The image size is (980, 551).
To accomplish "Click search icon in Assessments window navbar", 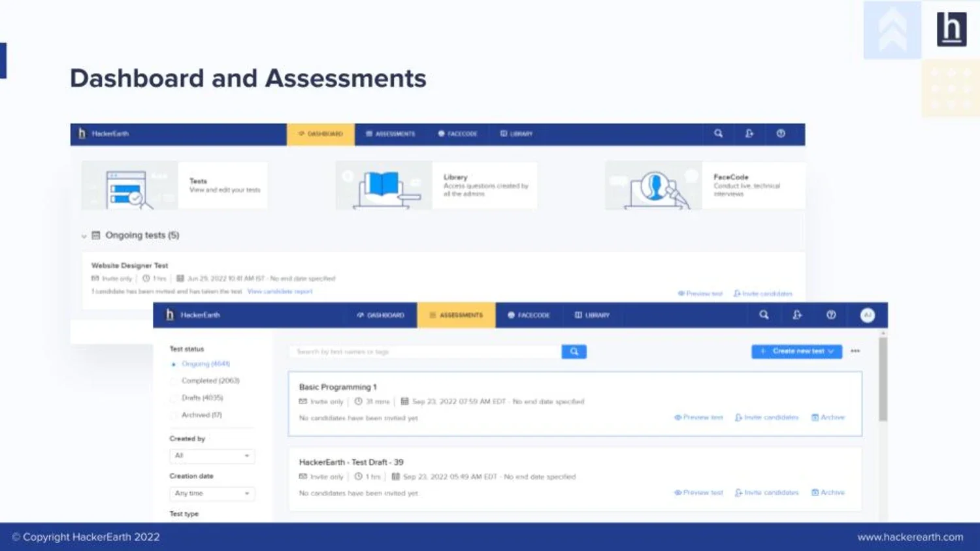I will [x=764, y=315].
